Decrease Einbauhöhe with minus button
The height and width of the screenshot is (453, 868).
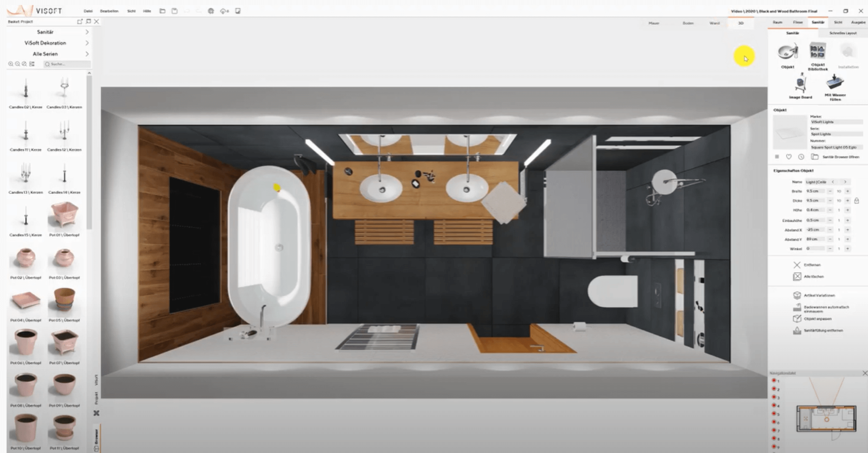(x=830, y=220)
